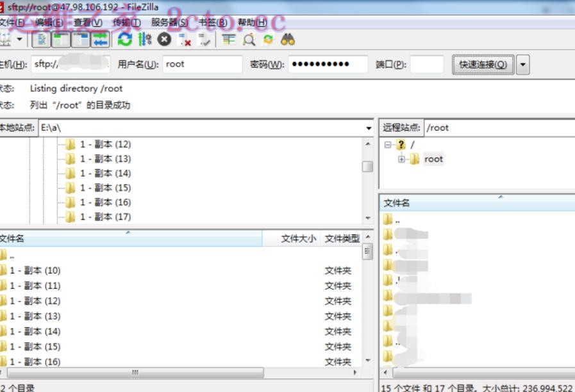
Task: Select "1 - 副本 (14)" in local file list
Action: click(35, 332)
